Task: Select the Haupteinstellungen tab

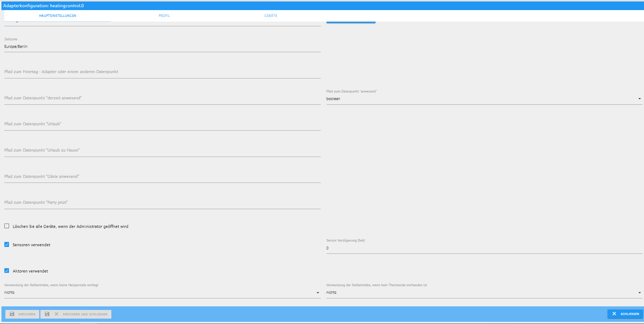Action: (58, 16)
